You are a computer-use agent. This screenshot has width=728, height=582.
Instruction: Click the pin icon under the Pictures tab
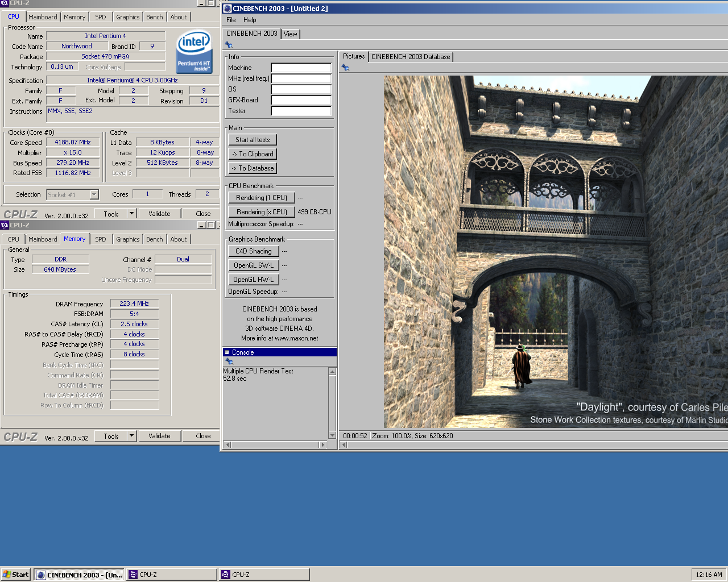(345, 68)
